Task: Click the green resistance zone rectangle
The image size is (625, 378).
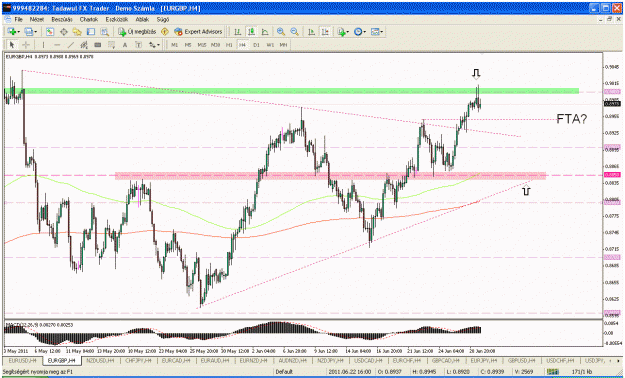Action: point(291,91)
